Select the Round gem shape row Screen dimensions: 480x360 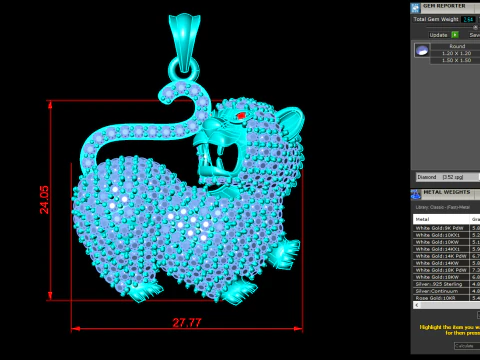pos(455,46)
